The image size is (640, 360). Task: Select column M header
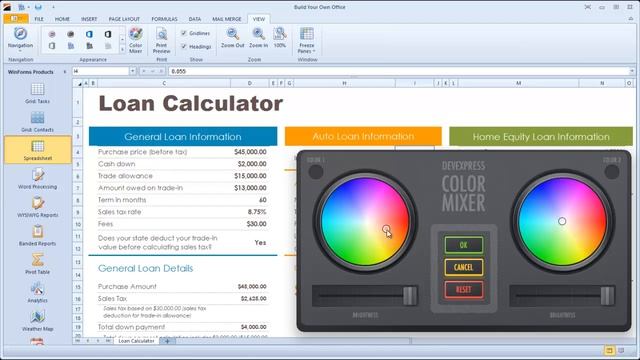(518, 83)
